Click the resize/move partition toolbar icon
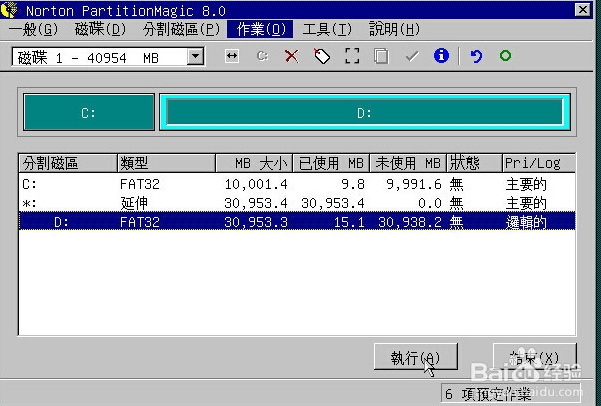This screenshot has width=601, height=406. tap(232, 56)
